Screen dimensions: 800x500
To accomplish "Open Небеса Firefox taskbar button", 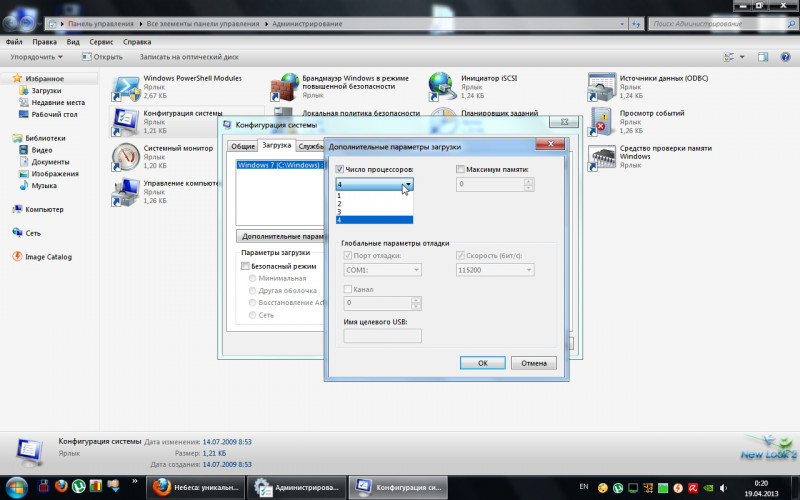I will [196, 487].
